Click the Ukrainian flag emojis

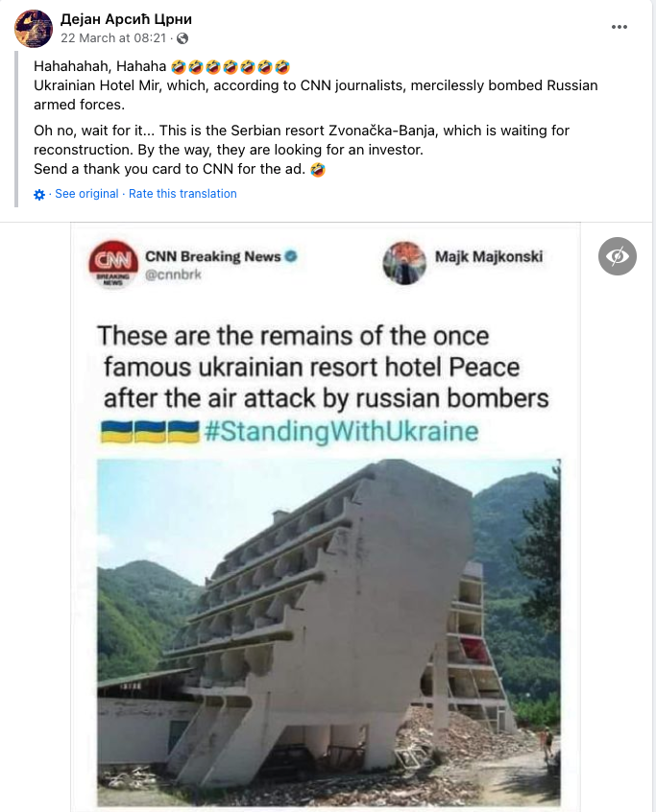pos(150,431)
